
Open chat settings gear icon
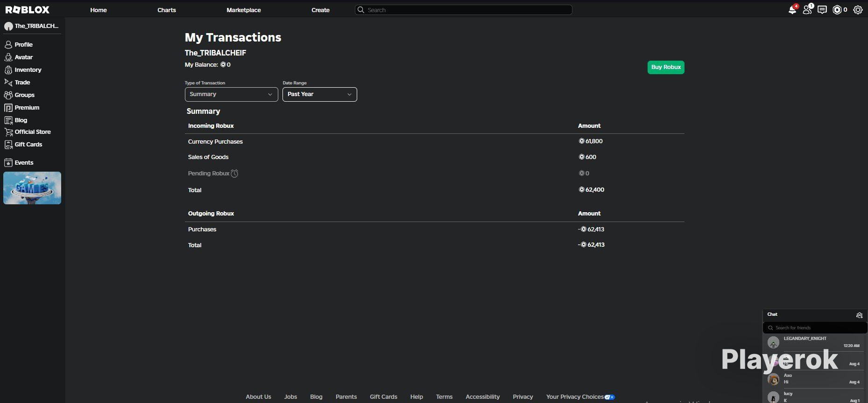click(x=859, y=315)
